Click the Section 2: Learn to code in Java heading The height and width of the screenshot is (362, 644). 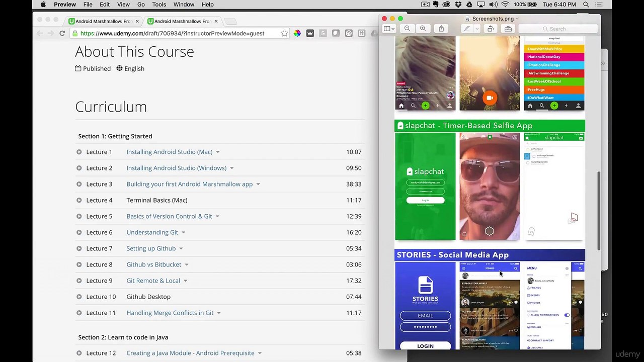coord(123,337)
